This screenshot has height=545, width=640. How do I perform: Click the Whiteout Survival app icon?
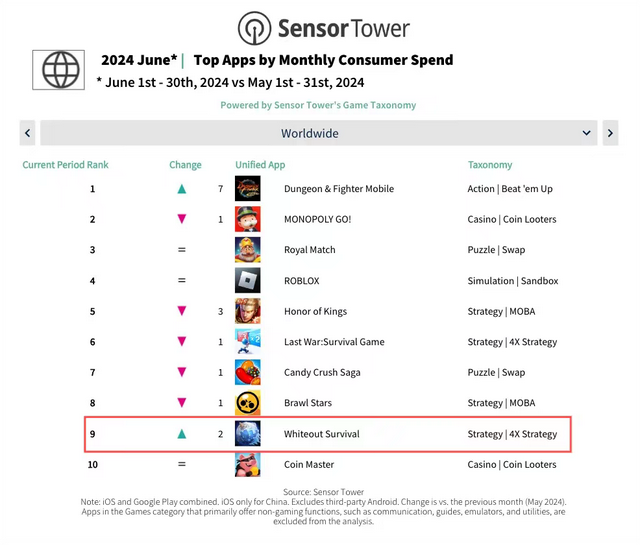coord(247,433)
